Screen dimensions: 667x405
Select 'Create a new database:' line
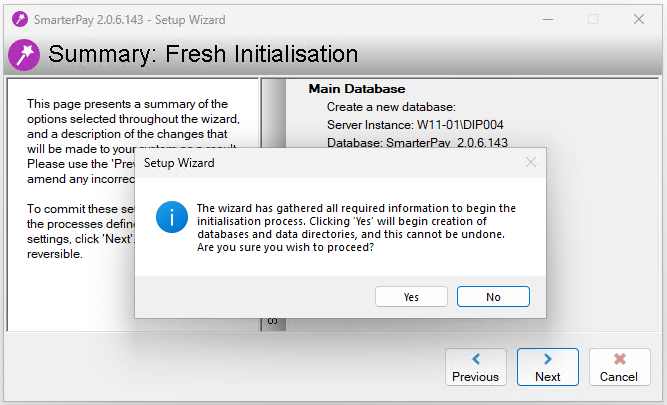[391, 107]
